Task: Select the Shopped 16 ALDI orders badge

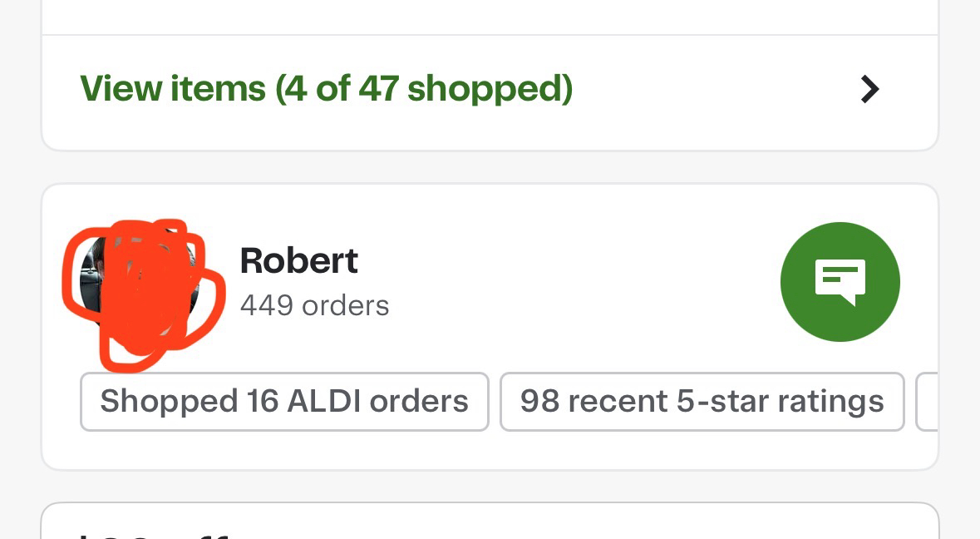Action: (283, 402)
